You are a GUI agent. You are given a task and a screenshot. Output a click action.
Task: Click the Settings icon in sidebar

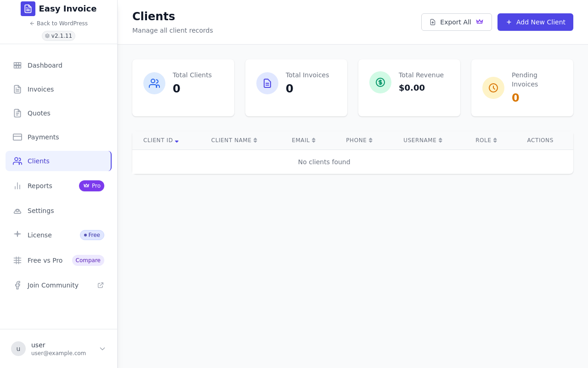17,211
